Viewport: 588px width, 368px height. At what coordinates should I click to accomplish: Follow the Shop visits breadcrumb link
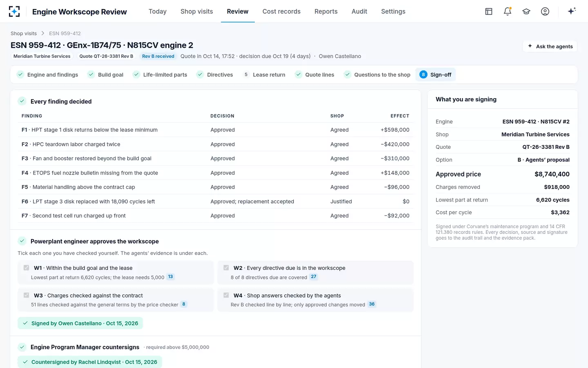24,34
